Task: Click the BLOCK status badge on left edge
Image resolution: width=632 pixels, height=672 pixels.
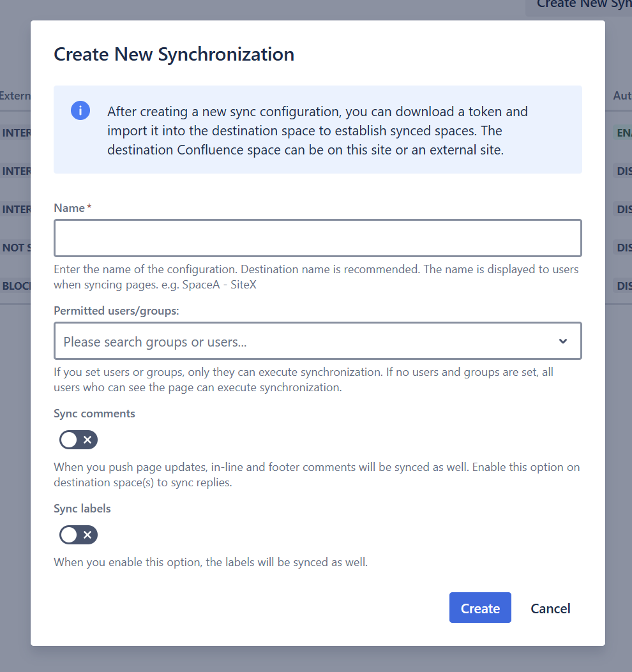Action: 16,286
